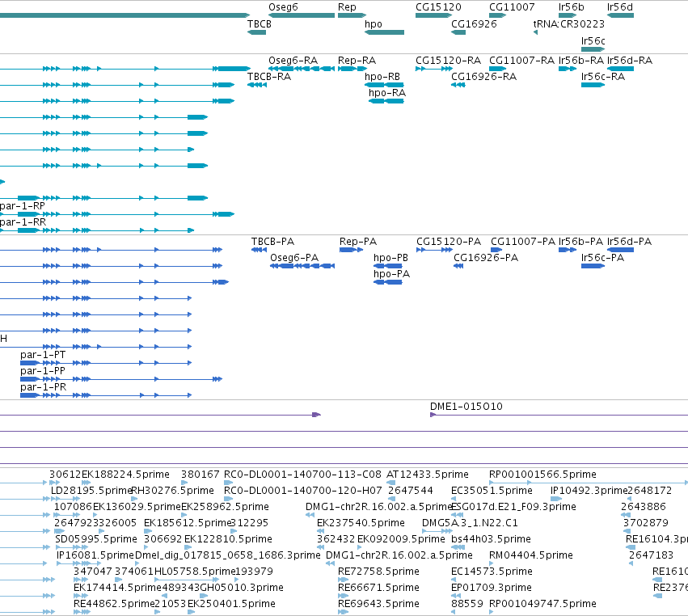Click the Rep gene label in top track
Viewport: 688px width, 616px height.
point(347,7)
